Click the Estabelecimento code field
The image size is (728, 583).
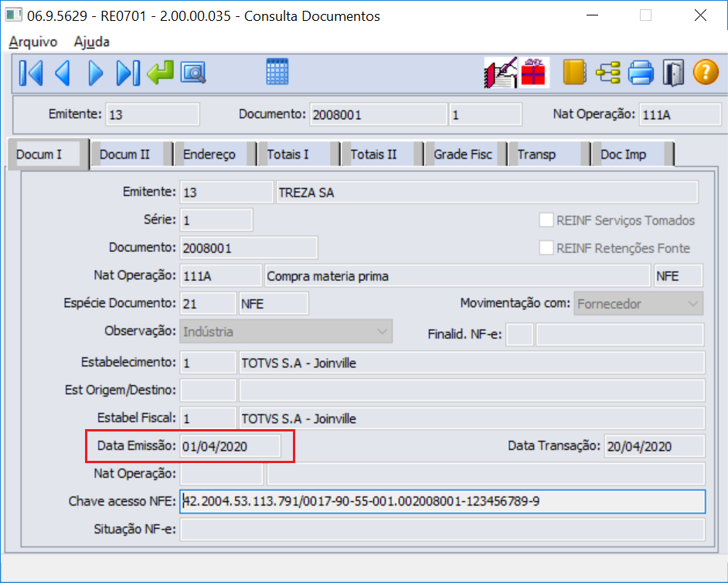208,363
